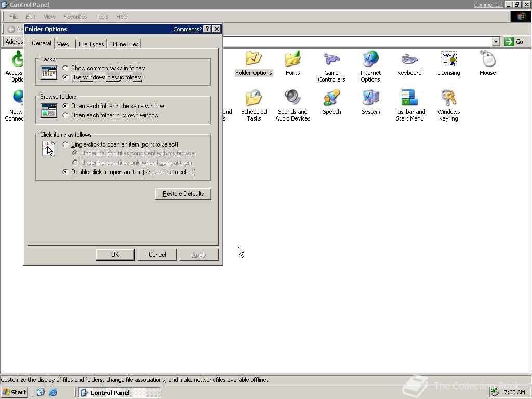Expand the address bar dropdown arrow
Viewport: 532px width, 399px height.
[496, 42]
